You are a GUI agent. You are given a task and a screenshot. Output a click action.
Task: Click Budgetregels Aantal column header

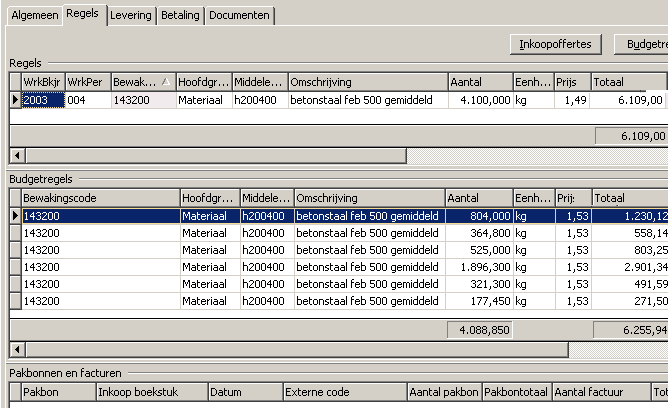479,198
